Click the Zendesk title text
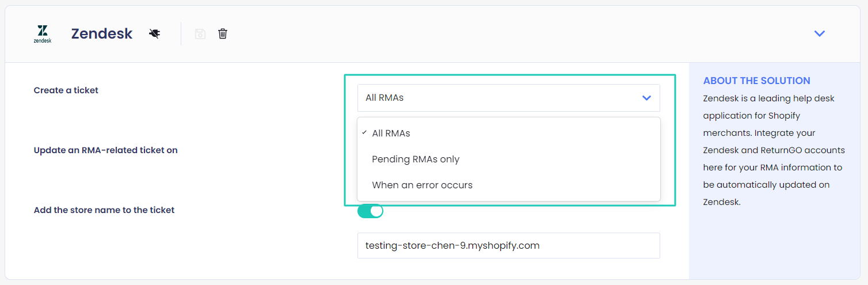The image size is (868, 285). point(102,34)
